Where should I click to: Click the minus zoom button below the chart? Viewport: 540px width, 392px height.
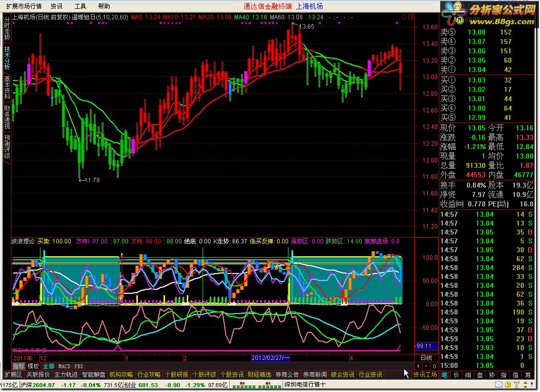pyautogui.click(x=426, y=366)
